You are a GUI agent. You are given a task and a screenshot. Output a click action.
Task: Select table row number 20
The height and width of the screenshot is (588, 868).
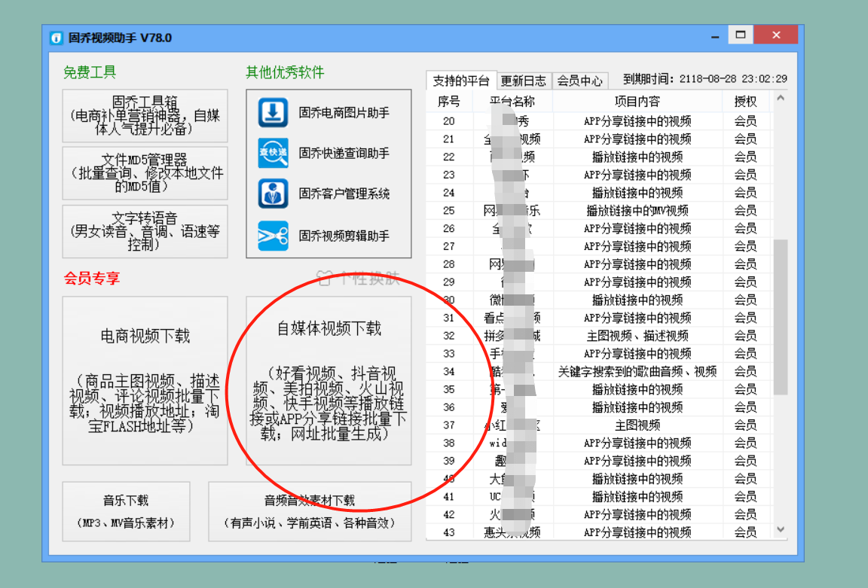599,121
